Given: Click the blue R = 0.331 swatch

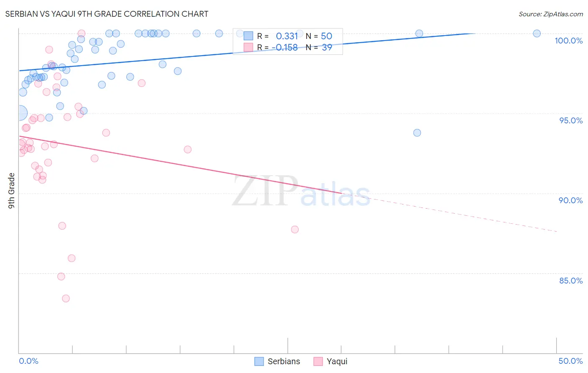Looking at the screenshot, I should [x=248, y=36].
